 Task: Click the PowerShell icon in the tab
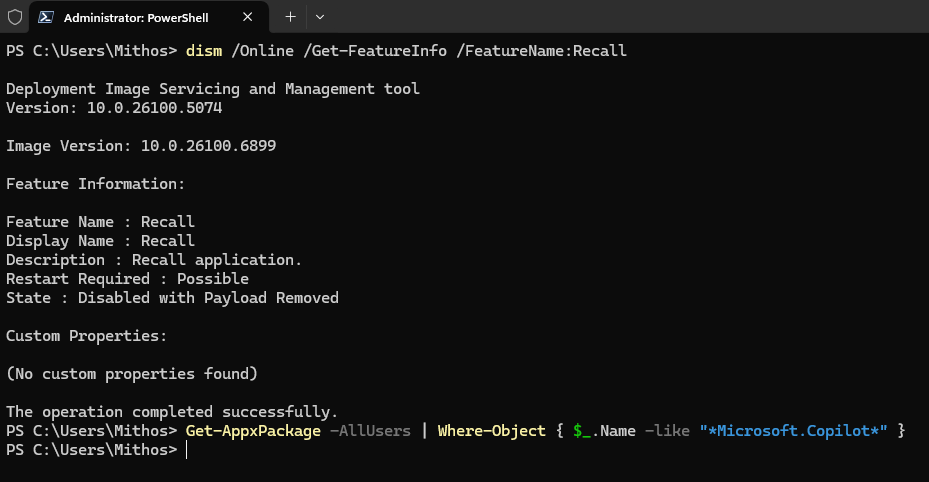[46, 17]
